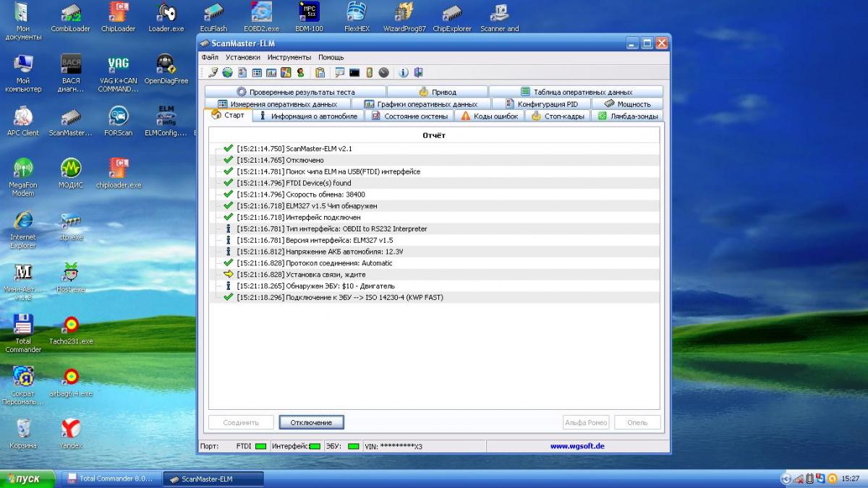Click the connect plug icon in ScanMaster toolbar

coord(213,72)
